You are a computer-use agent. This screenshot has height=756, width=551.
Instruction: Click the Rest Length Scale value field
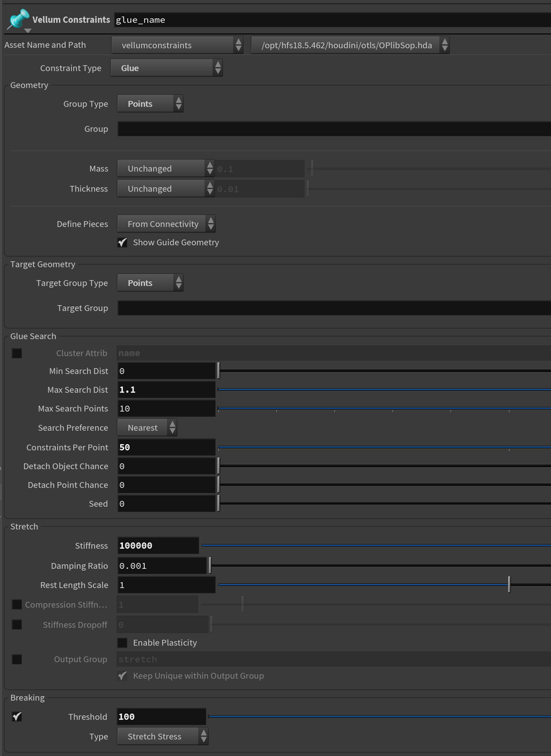click(166, 585)
